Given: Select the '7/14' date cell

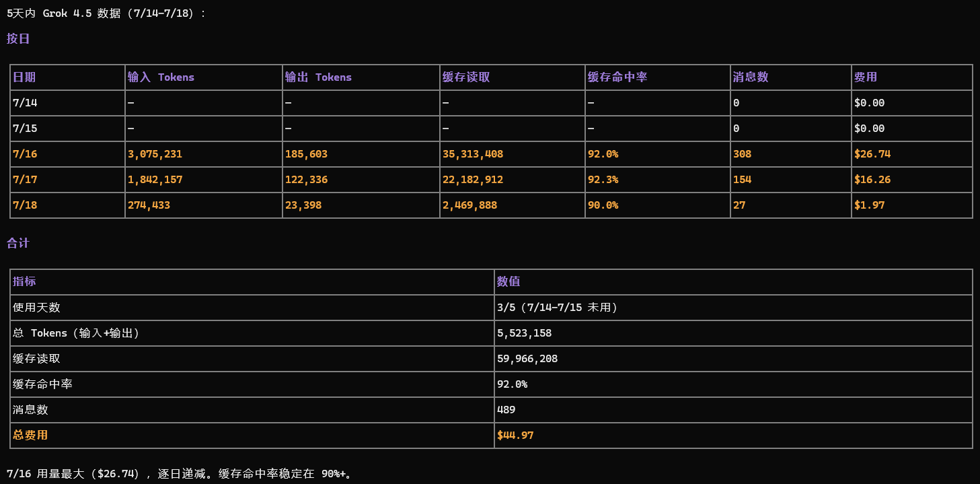Looking at the screenshot, I should 25,103.
